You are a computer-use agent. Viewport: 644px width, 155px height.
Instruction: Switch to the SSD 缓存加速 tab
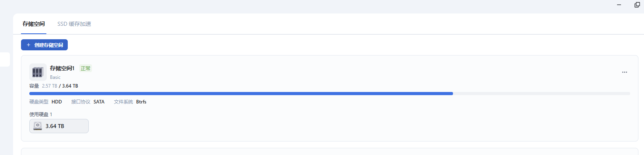click(x=74, y=24)
